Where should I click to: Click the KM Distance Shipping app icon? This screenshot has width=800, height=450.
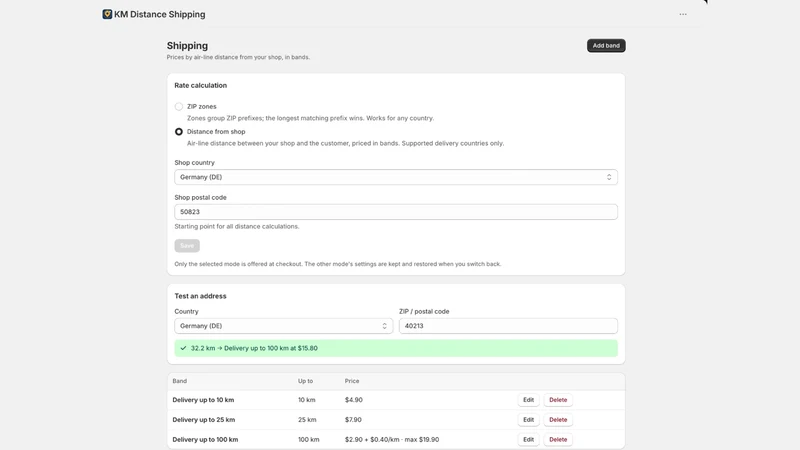tap(107, 14)
